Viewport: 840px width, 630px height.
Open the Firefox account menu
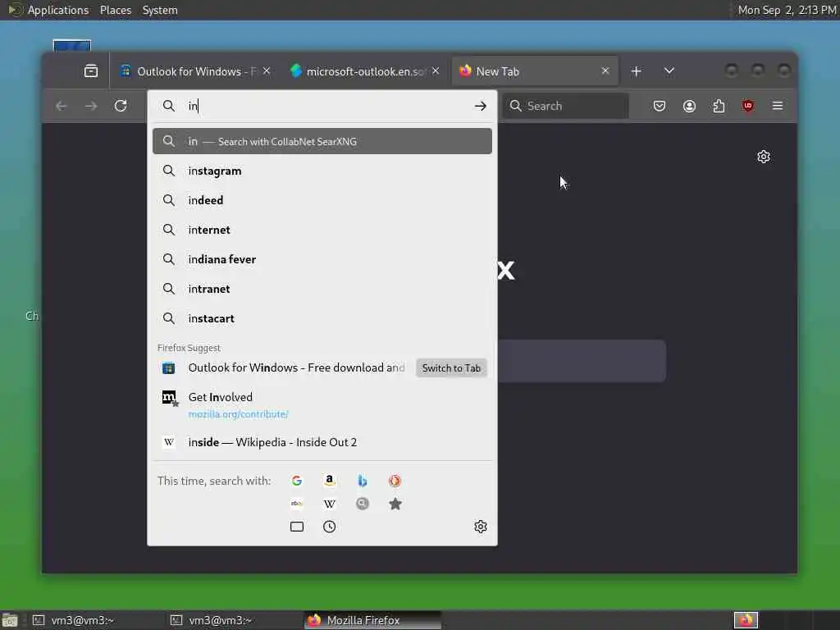tap(689, 106)
